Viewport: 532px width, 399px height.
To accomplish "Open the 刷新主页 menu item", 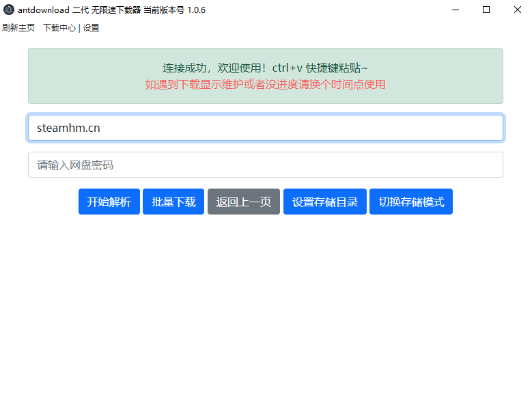I will [18, 28].
